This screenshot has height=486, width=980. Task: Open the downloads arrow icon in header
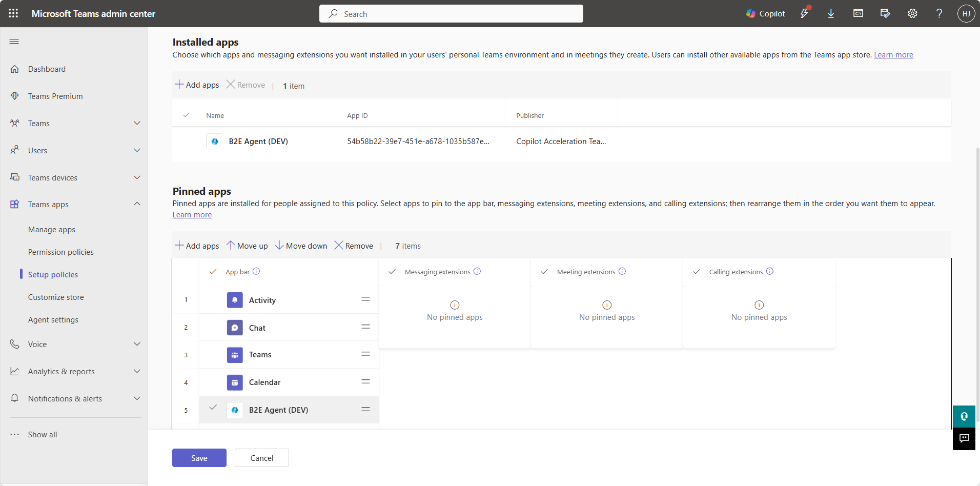pyautogui.click(x=831, y=14)
